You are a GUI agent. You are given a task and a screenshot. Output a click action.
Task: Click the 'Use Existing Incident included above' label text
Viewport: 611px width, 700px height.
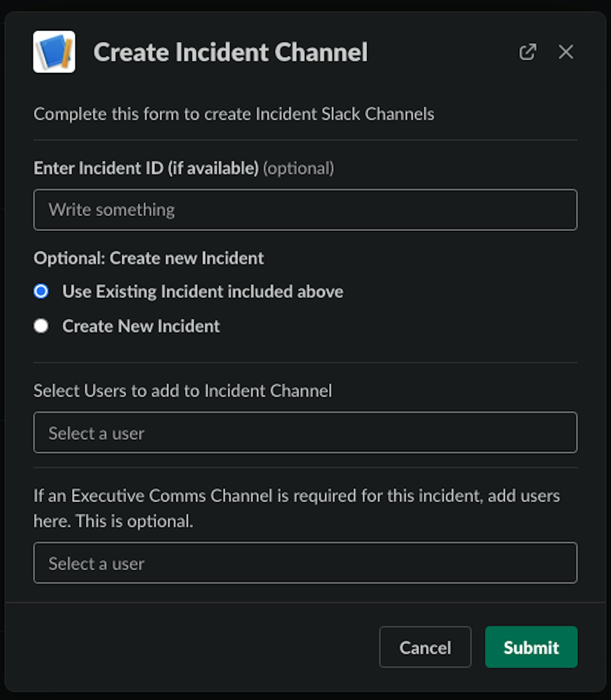(203, 291)
